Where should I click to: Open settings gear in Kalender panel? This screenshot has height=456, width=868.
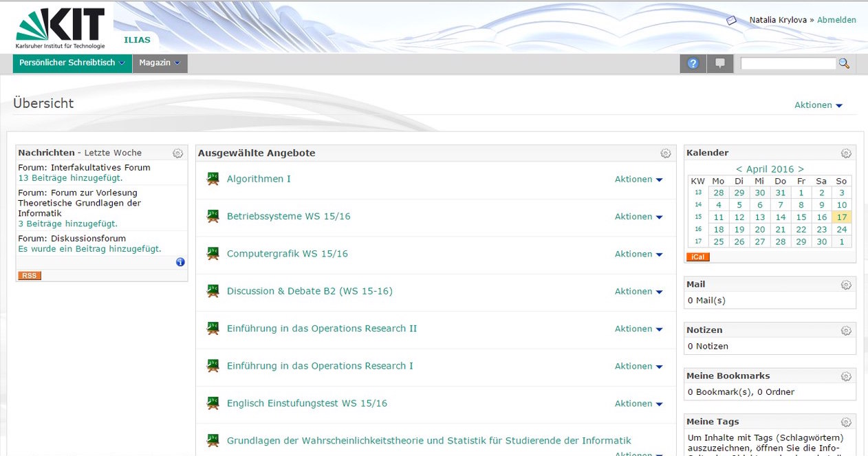click(846, 153)
